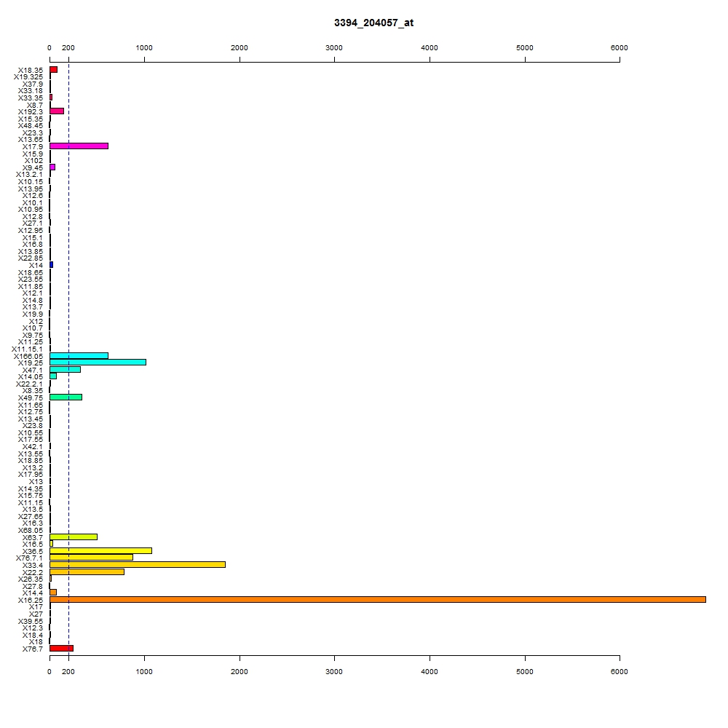Select the row label X42.1
The height and width of the screenshot is (728, 728).
click(33, 447)
